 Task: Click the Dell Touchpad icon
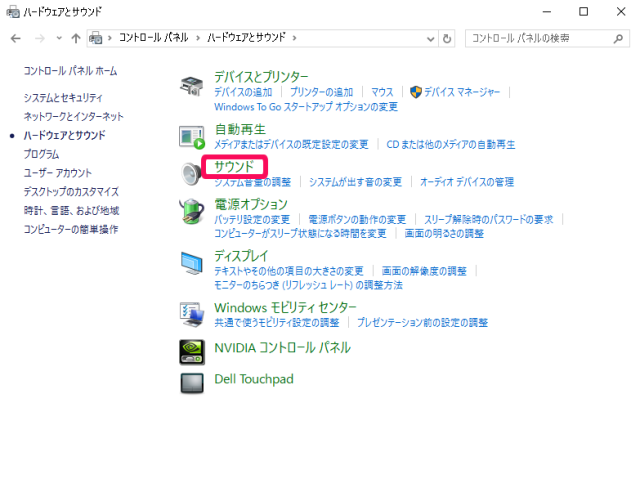coord(192,384)
